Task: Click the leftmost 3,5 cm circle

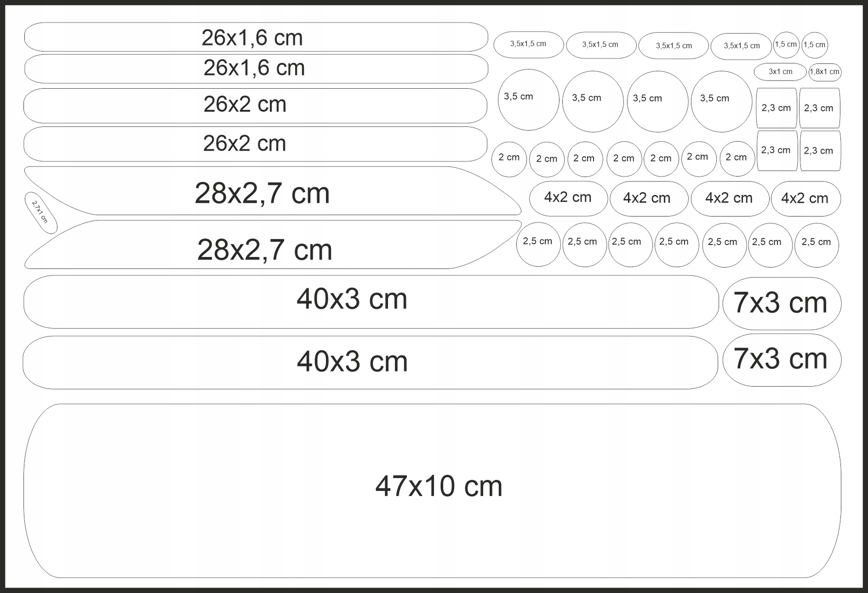Action: click(x=528, y=100)
